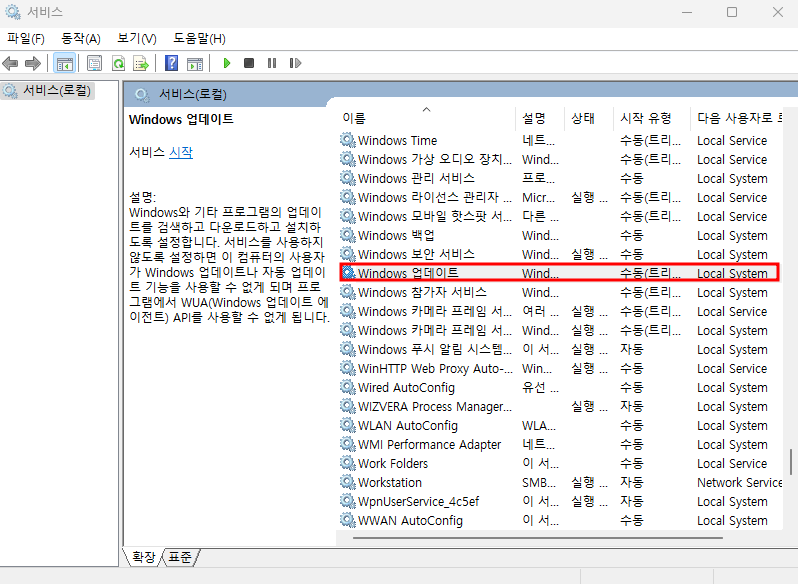Click Network Service cell in Workstation row
This screenshot has height=584, width=798.
(x=739, y=482)
